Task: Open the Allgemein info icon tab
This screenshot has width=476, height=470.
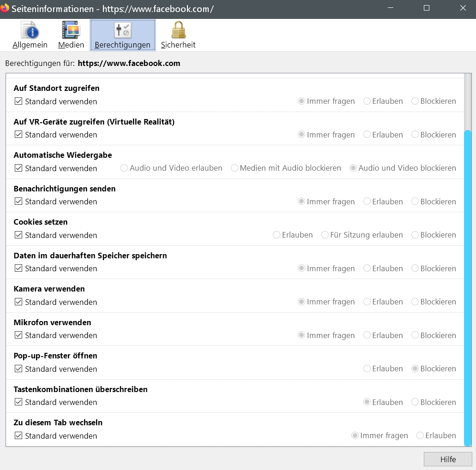Action: (30, 31)
